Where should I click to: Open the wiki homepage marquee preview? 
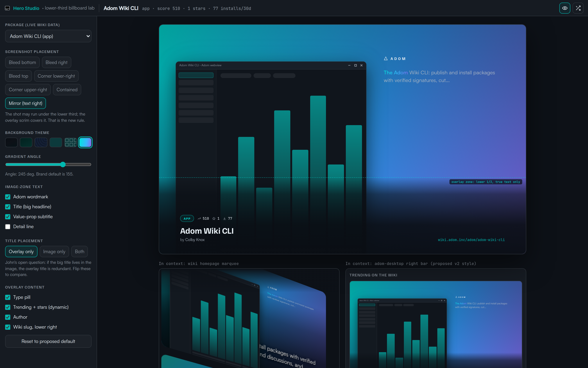coord(249,318)
